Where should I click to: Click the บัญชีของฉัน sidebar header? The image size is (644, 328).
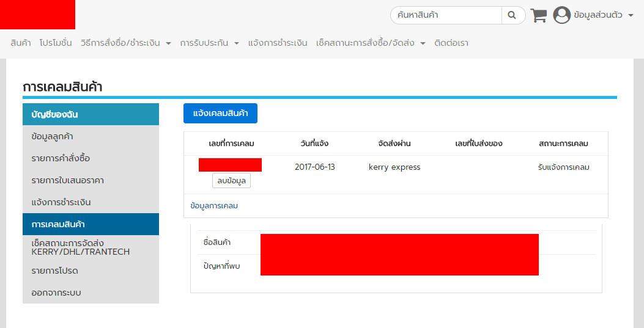[x=91, y=114]
